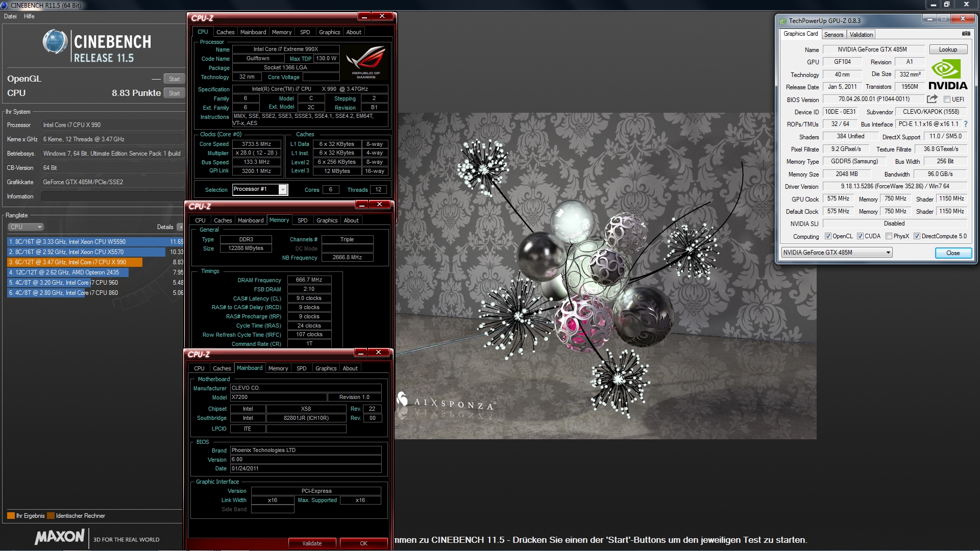
Task: Expand the Details arrow in Rangliste
Action: tap(180, 227)
